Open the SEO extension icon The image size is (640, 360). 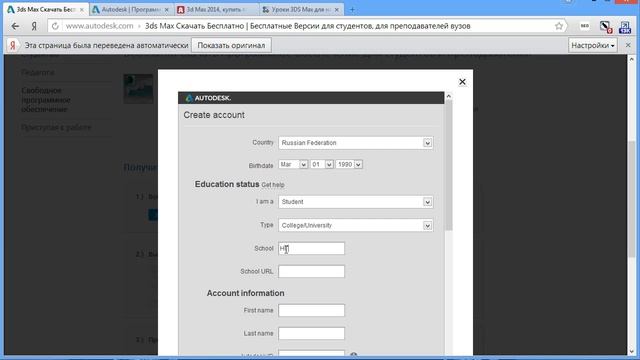(x=584, y=26)
